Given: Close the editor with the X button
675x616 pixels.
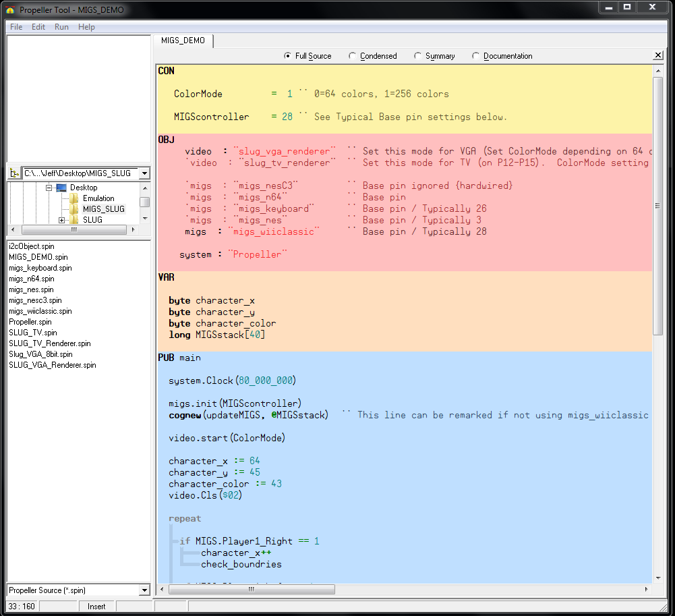Looking at the screenshot, I should click(658, 55).
